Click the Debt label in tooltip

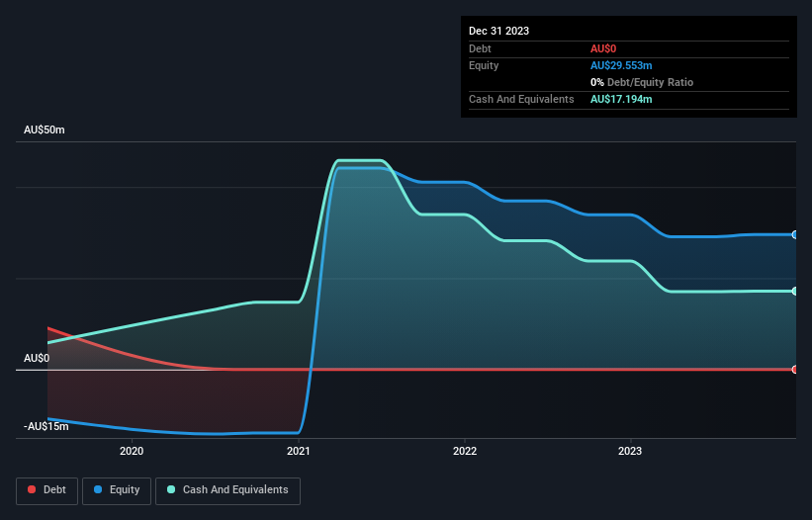(x=480, y=48)
